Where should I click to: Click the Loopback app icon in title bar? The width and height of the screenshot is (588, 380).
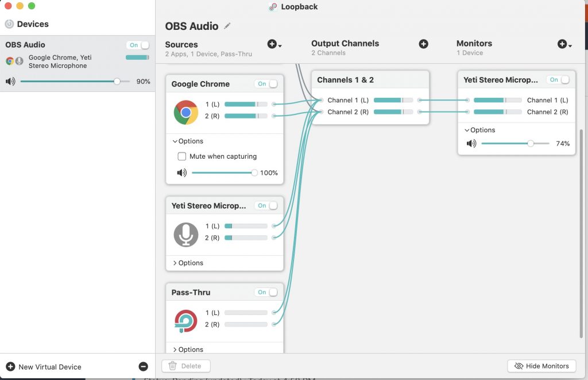273,7
